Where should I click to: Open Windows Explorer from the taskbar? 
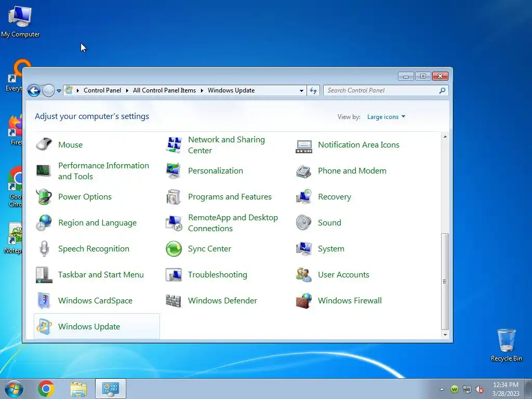pos(78,389)
